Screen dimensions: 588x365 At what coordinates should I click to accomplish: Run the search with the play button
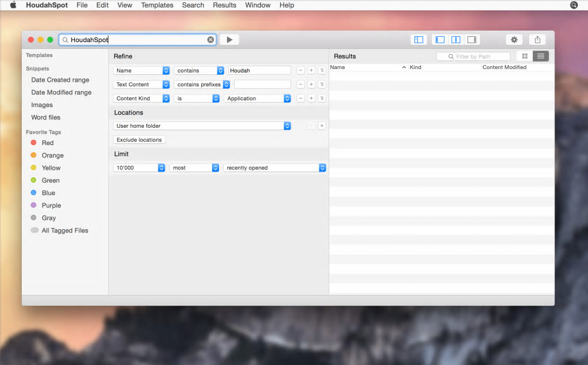point(229,40)
